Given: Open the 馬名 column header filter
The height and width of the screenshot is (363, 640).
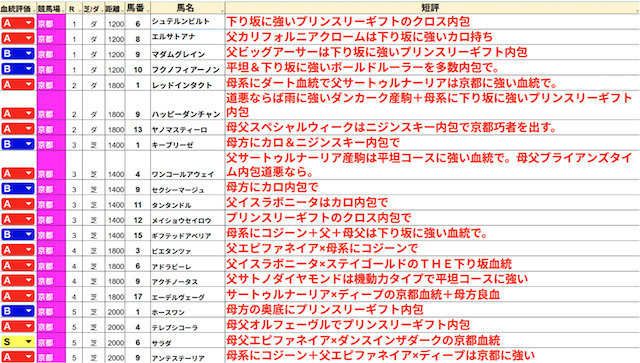Looking at the screenshot, I should pyautogui.click(x=187, y=8).
